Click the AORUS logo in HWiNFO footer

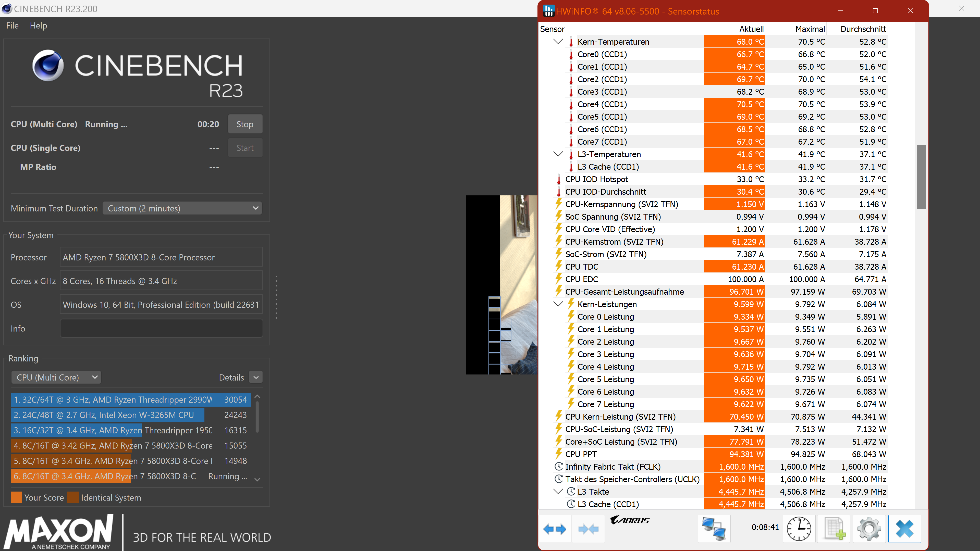pos(630,520)
